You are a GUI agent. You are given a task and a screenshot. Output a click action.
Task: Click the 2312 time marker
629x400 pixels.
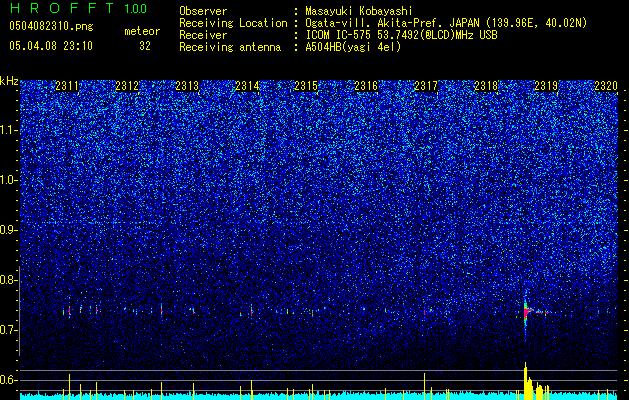coord(127,85)
